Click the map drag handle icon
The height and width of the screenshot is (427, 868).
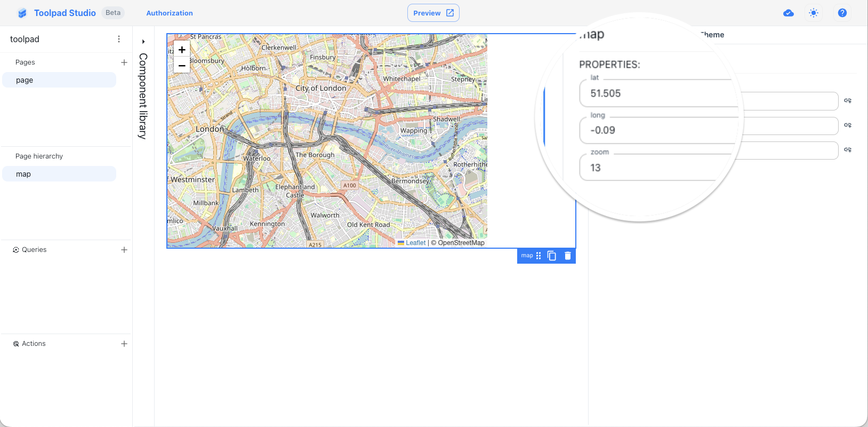(539, 256)
